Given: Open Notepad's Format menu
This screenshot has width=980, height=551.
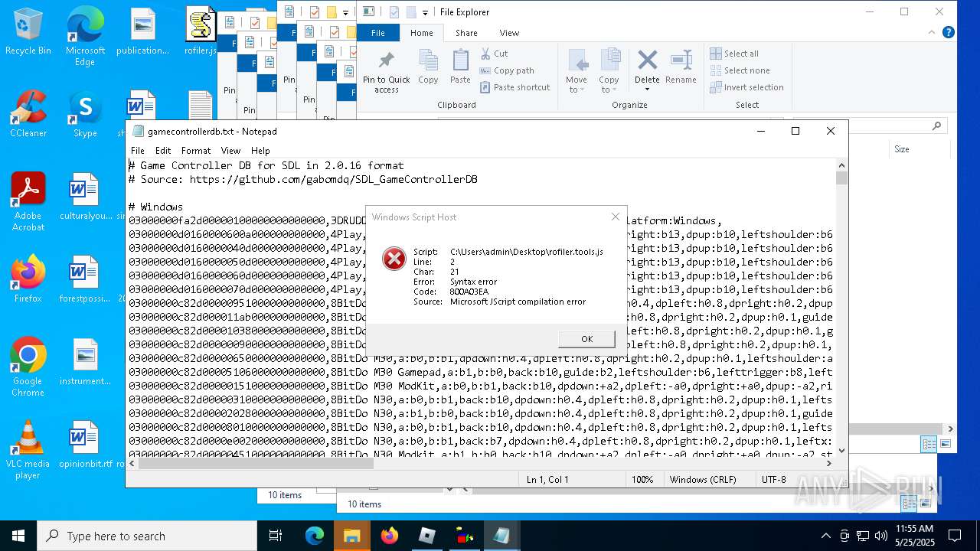Looking at the screenshot, I should coord(196,151).
